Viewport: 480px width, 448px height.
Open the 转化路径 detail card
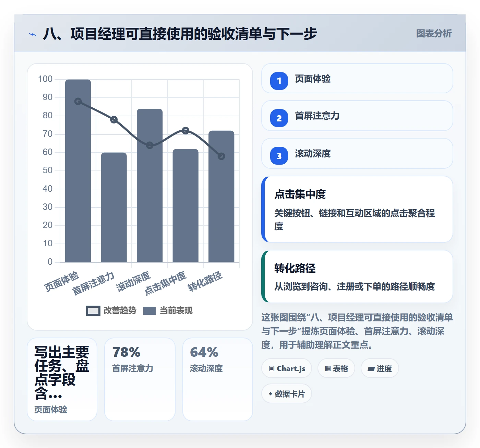[x=357, y=276]
